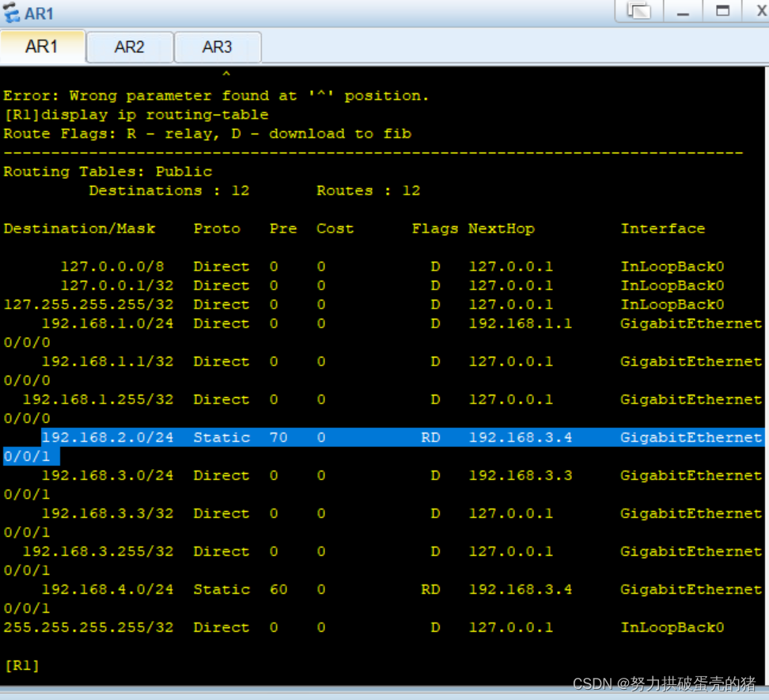Click next hop 192.168.3.4 on 192.168.2.0 row
Image resolution: width=769 pixels, height=700 pixels.
(x=521, y=437)
